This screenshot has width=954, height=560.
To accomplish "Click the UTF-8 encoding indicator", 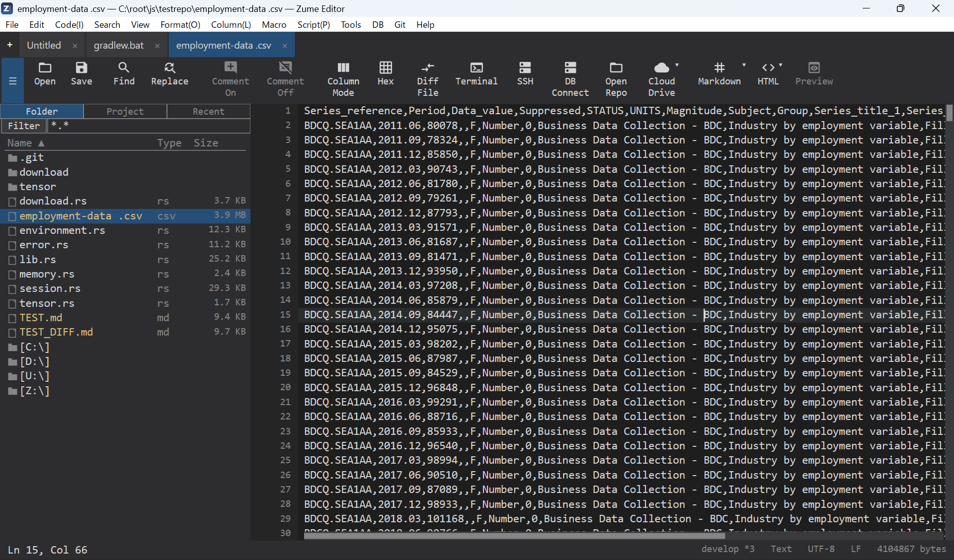I will click(x=821, y=549).
